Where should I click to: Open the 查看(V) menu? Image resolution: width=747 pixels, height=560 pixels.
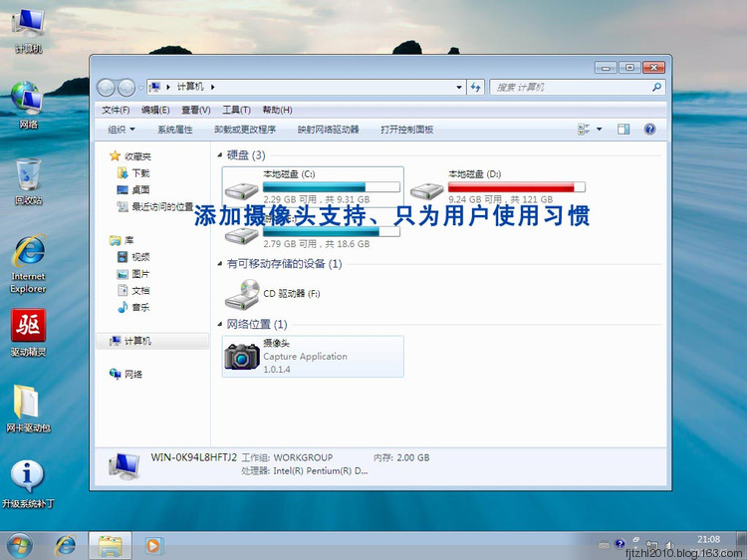[x=196, y=110]
